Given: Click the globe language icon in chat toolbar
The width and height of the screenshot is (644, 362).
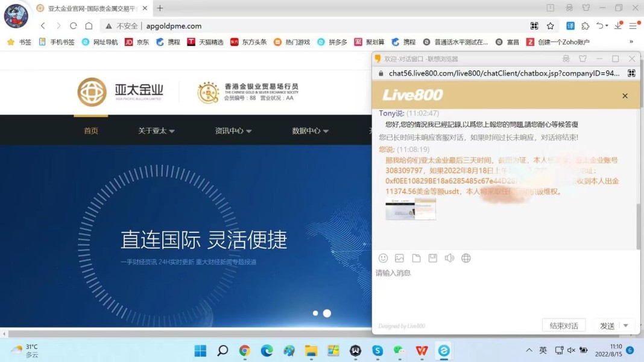Looking at the screenshot, I should coord(466,258).
